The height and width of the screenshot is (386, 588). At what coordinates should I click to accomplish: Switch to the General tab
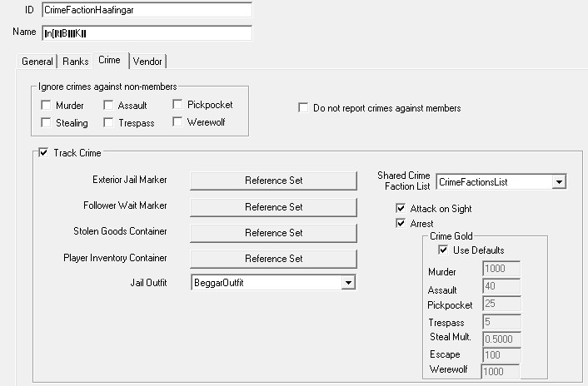[x=37, y=61]
